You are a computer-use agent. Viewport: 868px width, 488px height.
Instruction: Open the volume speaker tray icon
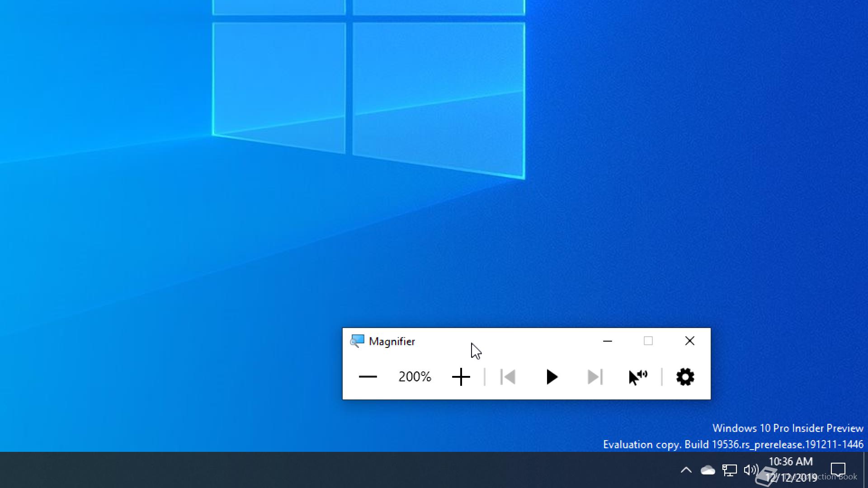[751, 470]
